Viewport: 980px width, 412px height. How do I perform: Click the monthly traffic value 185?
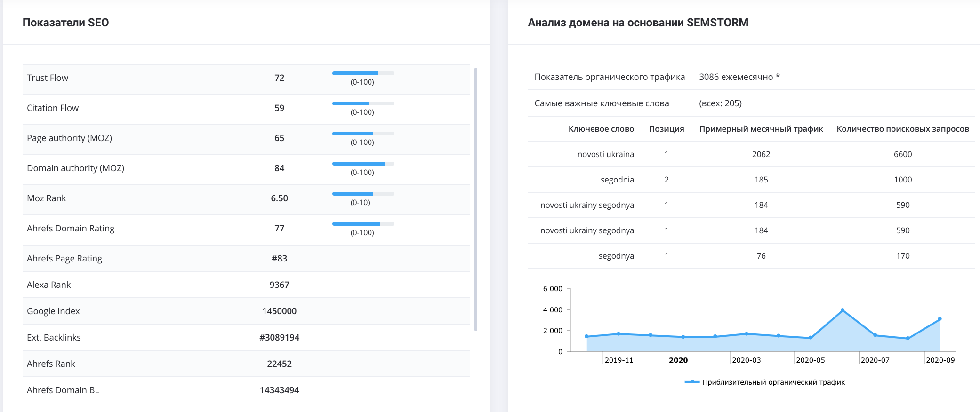click(x=761, y=180)
